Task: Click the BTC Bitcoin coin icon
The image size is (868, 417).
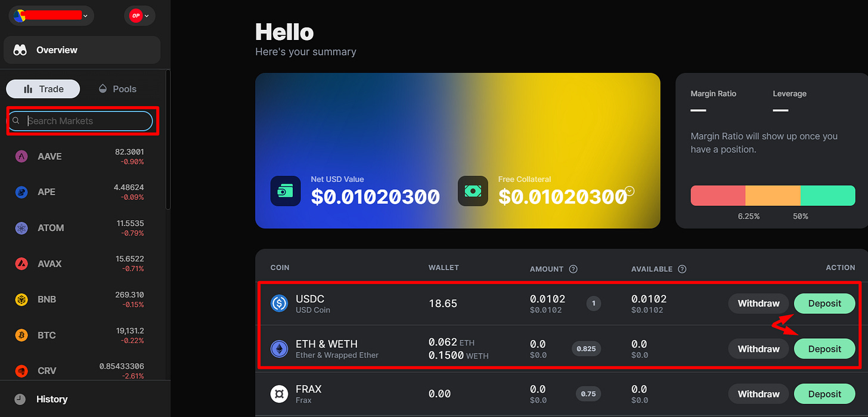Action: pos(21,335)
